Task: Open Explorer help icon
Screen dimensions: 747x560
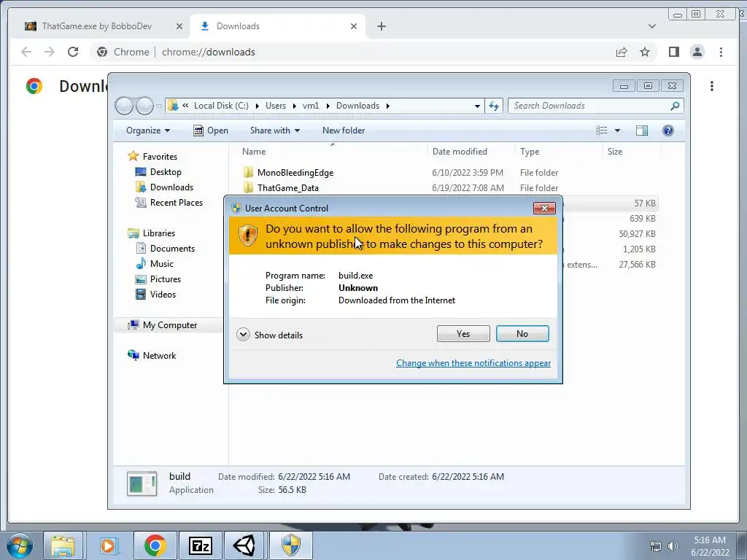Action: click(668, 131)
